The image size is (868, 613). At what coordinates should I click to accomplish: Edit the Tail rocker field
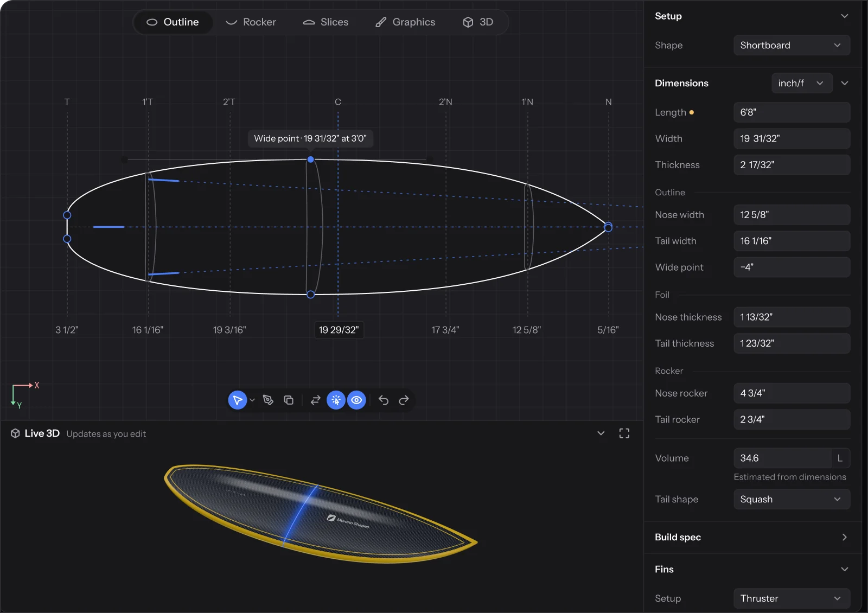click(792, 419)
